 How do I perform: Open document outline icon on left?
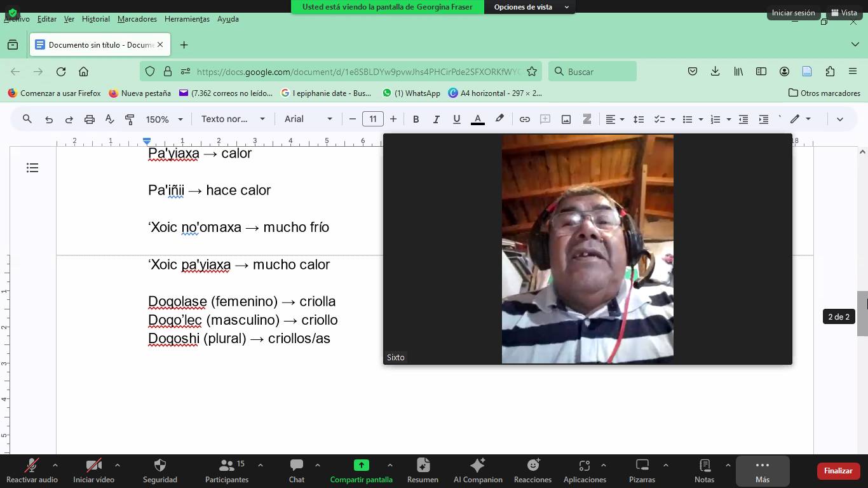pos(32,168)
